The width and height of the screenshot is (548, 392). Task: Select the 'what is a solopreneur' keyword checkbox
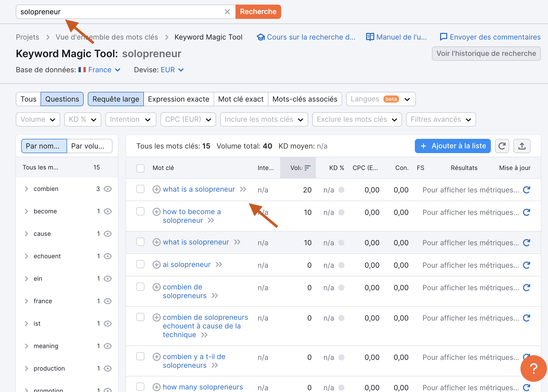(x=140, y=189)
